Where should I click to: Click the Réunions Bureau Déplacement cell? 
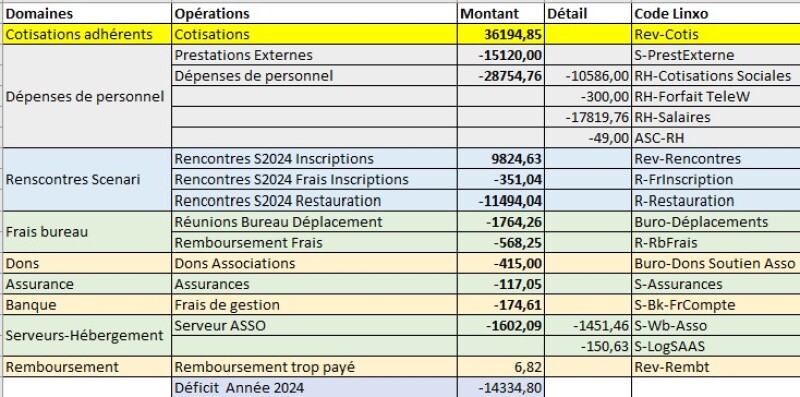(314, 222)
